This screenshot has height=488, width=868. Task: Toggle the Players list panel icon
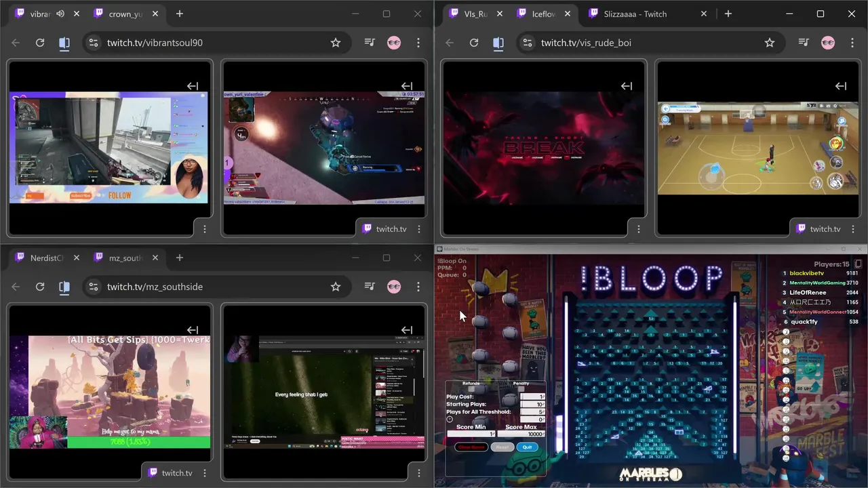click(x=858, y=264)
